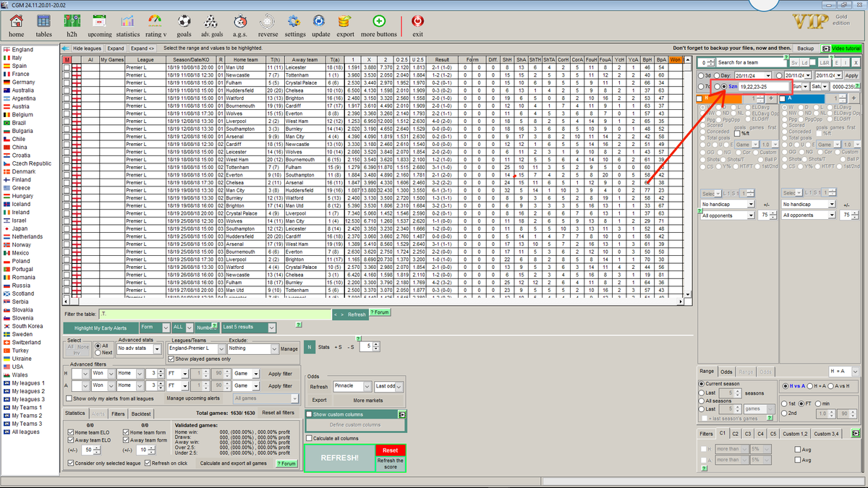Switch to the Custom 1,2 tab
The image size is (868, 488).
pyautogui.click(x=795, y=434)
